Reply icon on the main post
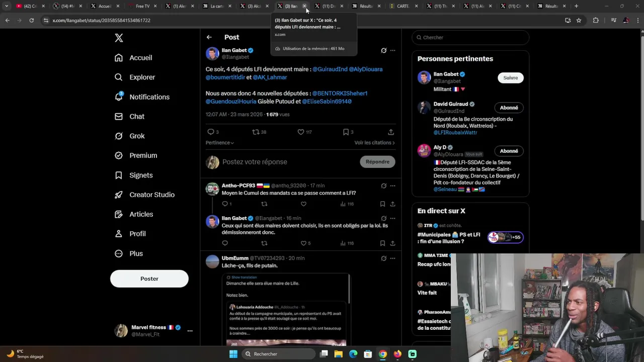 [x=211, y=132]
